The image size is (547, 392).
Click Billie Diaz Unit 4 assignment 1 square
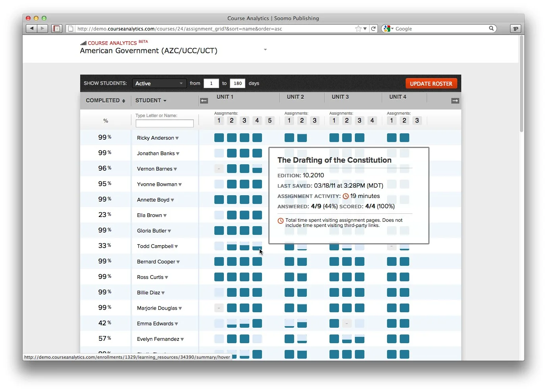click(392, 292)
